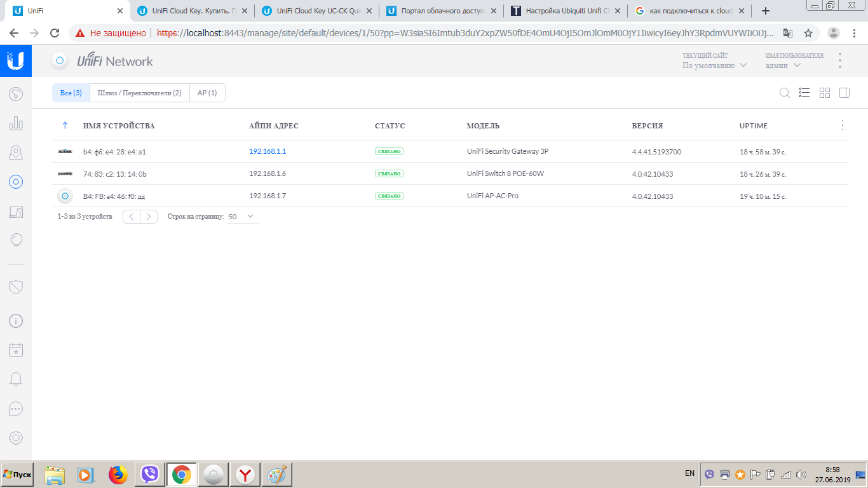Image resolution: width=868 pixels, height=488 pixels.
Task: Open the Settings gear sidebar icon
Action: tap(16, 437)
